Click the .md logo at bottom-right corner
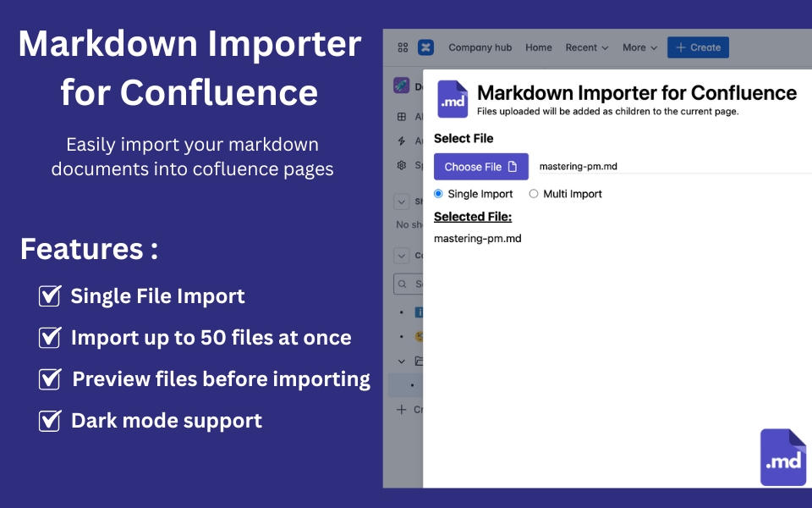This screenshot has height=508, width=812. (782, 459)
